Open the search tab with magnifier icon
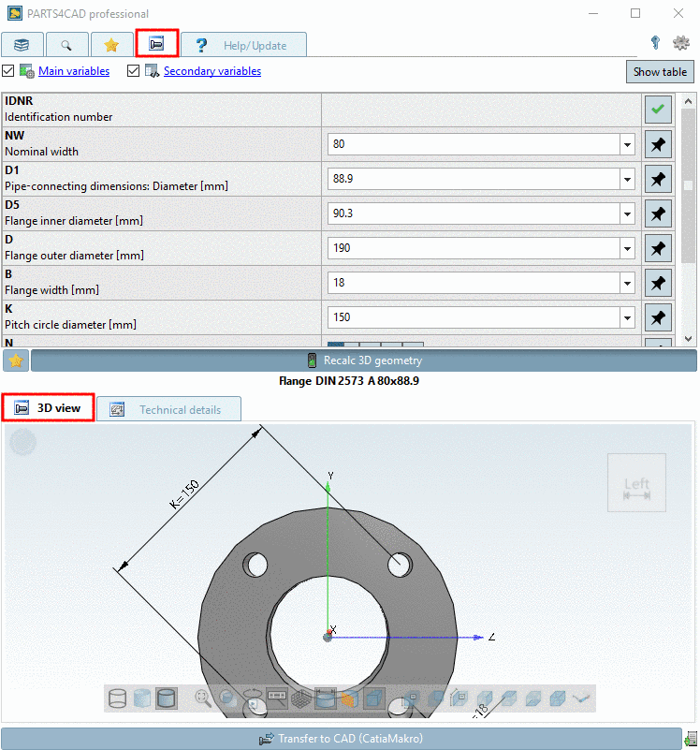This screenshot has height=750, width=700. click(66, 44)
